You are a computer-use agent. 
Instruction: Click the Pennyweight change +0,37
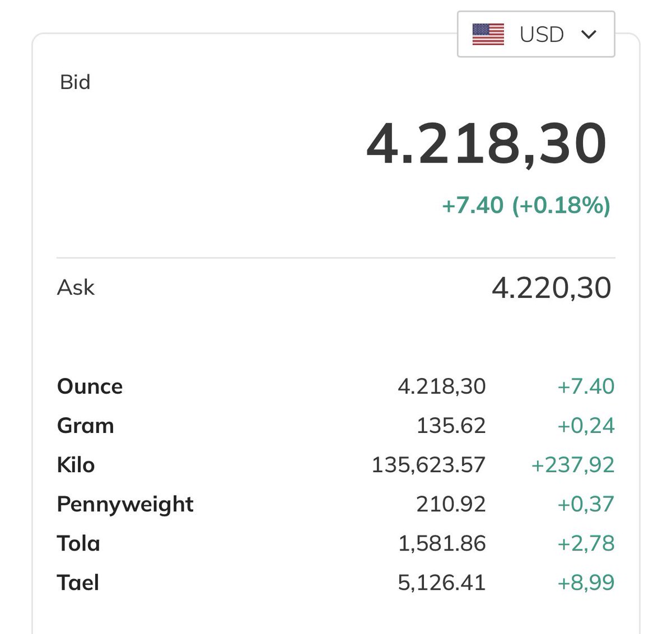[x=586, y=505]
